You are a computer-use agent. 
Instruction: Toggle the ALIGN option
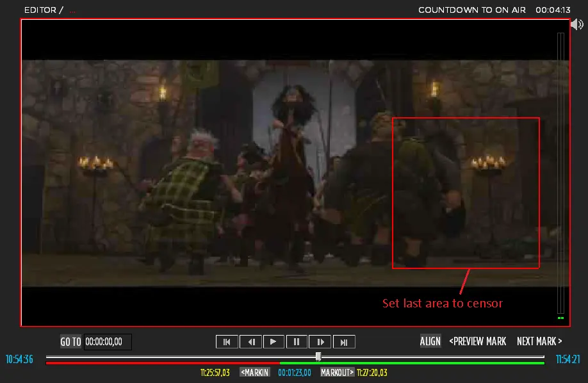tap(430, 341)
